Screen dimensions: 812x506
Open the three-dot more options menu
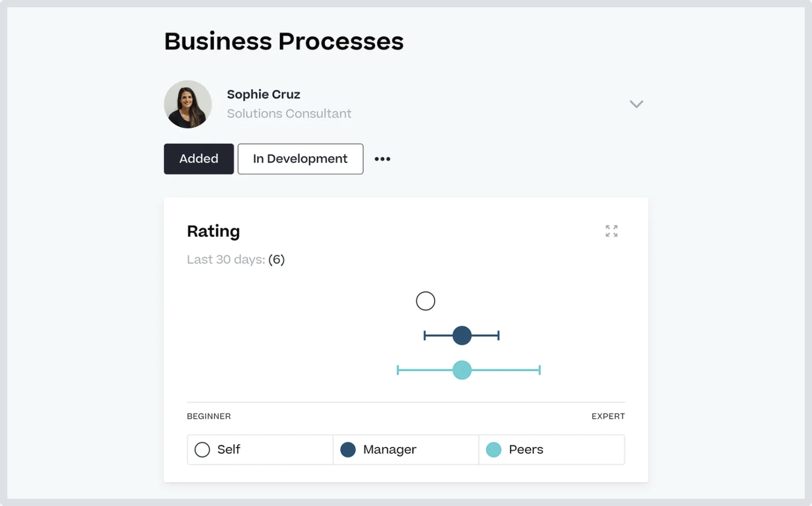click(x=382, y=159)
